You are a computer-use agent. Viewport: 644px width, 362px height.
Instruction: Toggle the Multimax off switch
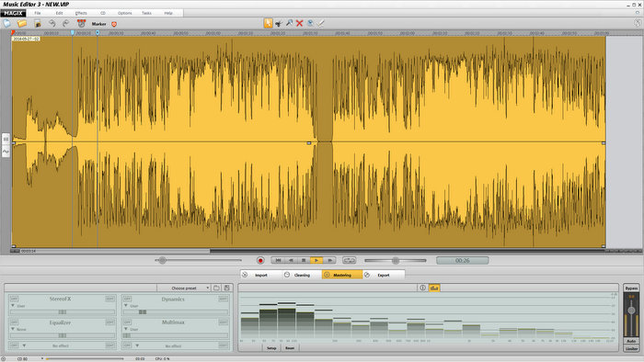click(x=127, y=322)
